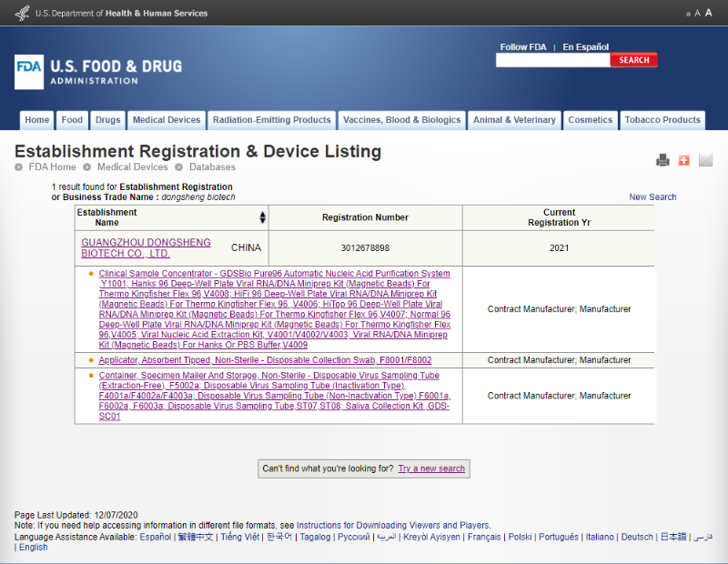Click the HHS eagle logo
This screenshot has height=564, width=728.
coord(22,13)
